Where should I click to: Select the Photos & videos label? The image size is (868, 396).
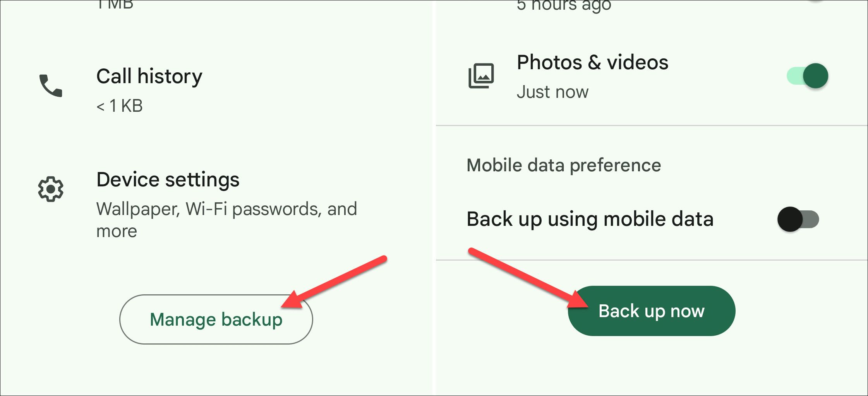point(592,62)
